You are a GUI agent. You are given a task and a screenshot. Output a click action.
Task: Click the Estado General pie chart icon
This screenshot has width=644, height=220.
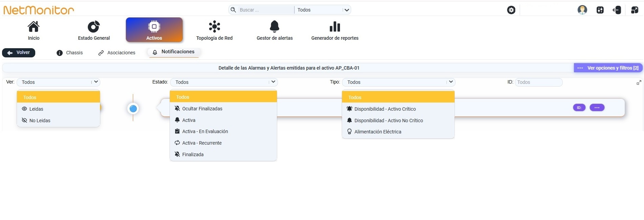pyautogui.click(x=94, y=26)
